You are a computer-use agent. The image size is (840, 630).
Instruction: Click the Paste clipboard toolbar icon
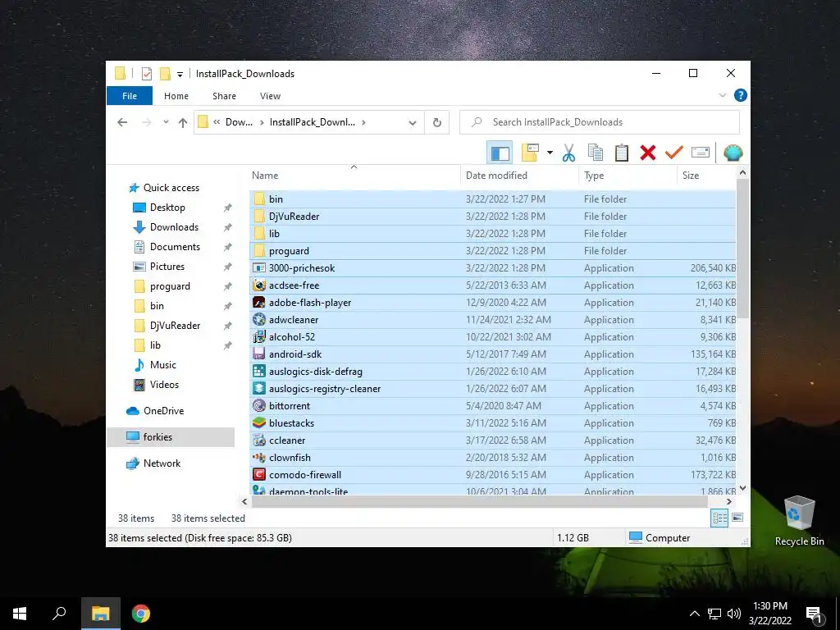[622, 153]
